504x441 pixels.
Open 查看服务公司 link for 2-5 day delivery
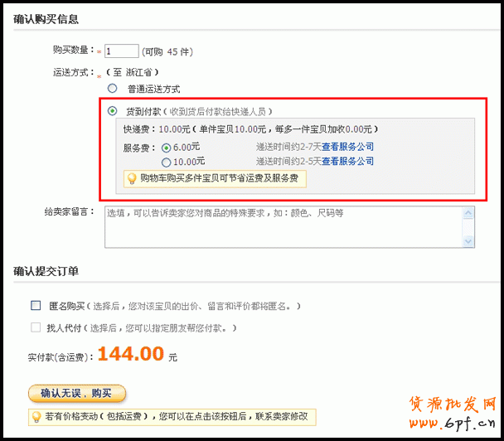pyautogui.click(x=347, y=162)
